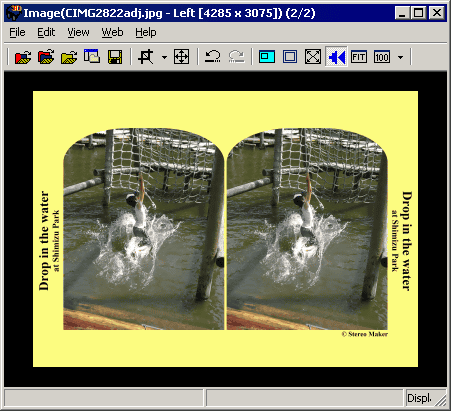Toggle the blue left-right swap button
Viewport: 451px width, 411px height.
click(x=336, y=57)
